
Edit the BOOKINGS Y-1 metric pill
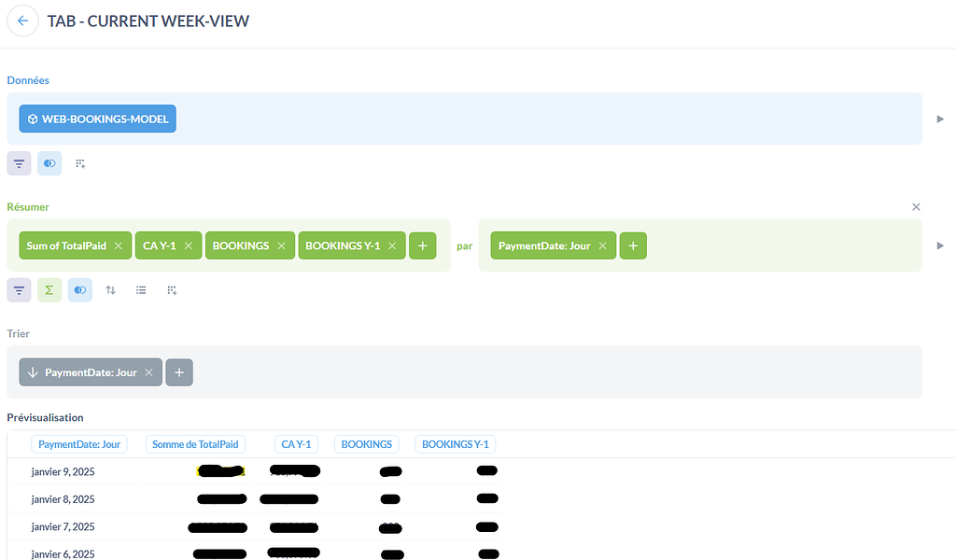tap(343, 245)
